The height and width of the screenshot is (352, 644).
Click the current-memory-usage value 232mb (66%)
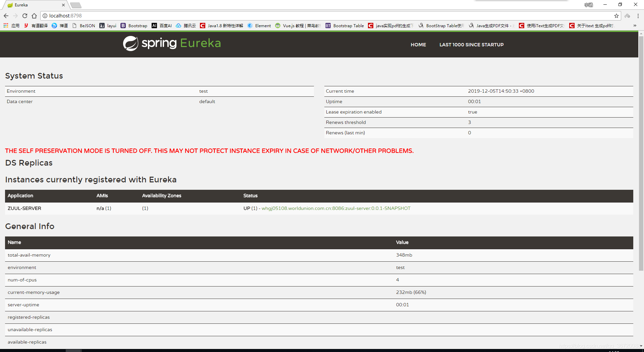(411, 292)
